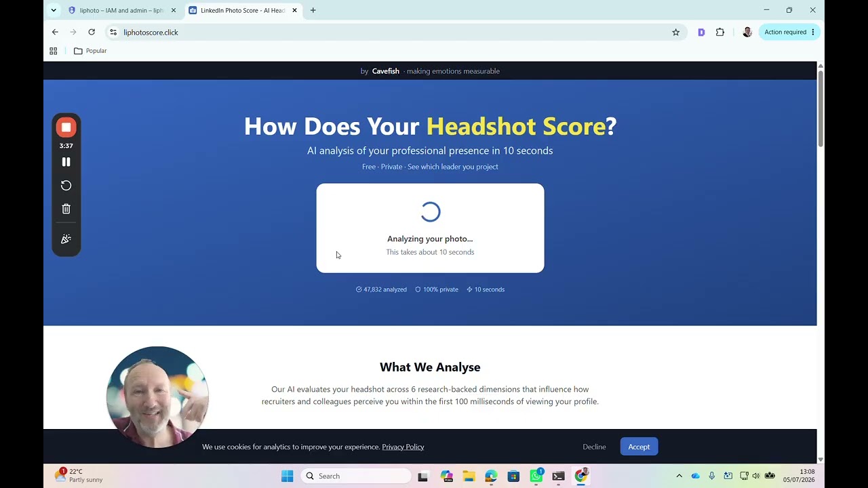Image resolution: width=868 pixels, height=488 pixels.
Task: Click the microphone icon in system tray
Action: (x=711, y=476)
